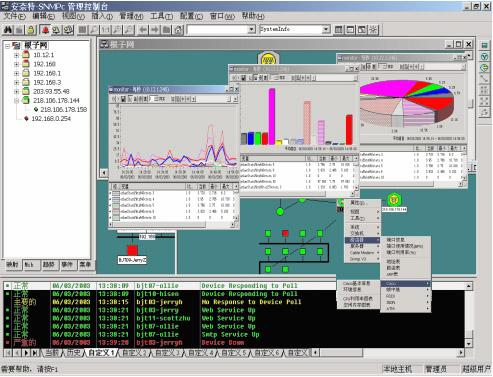493x377 pixels.
Task: Click the sun-shaped icon at toolbar end
Action: (x=373, y=30)
